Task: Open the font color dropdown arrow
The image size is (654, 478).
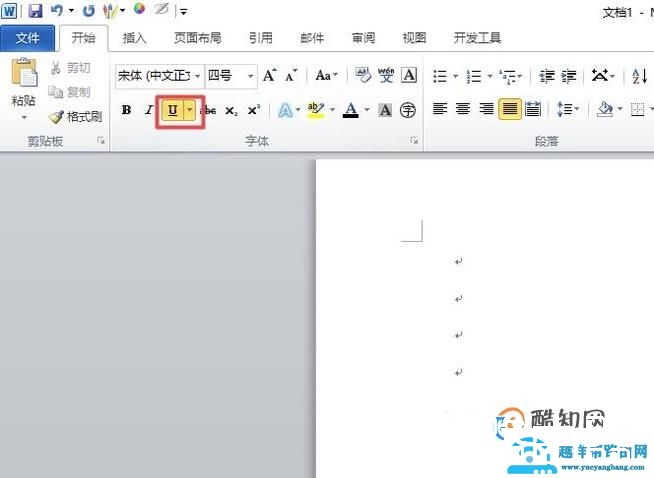Action: click(x=367, y=110)
